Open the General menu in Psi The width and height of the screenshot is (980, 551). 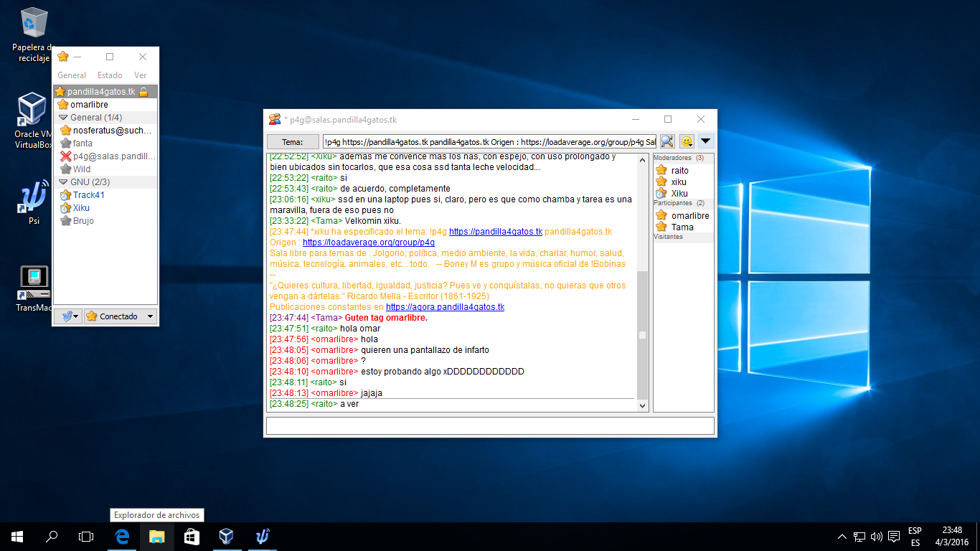coord(72,75)
